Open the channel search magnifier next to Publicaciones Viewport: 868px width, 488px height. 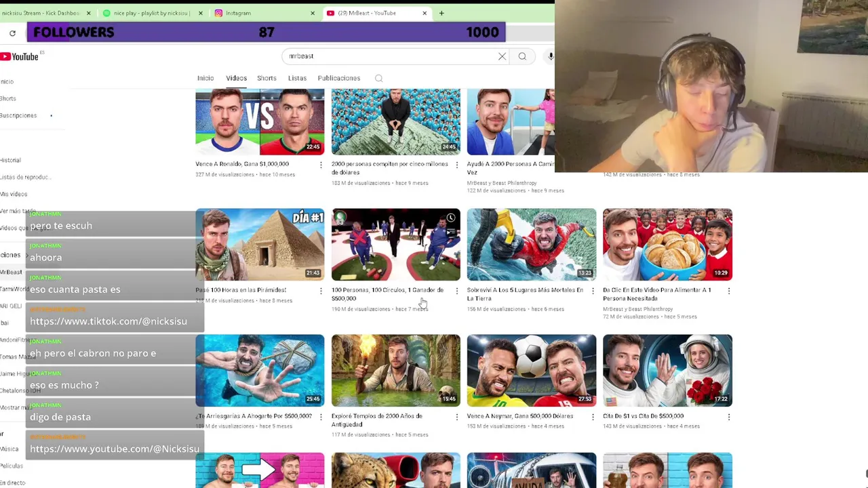tap(379, 78)
